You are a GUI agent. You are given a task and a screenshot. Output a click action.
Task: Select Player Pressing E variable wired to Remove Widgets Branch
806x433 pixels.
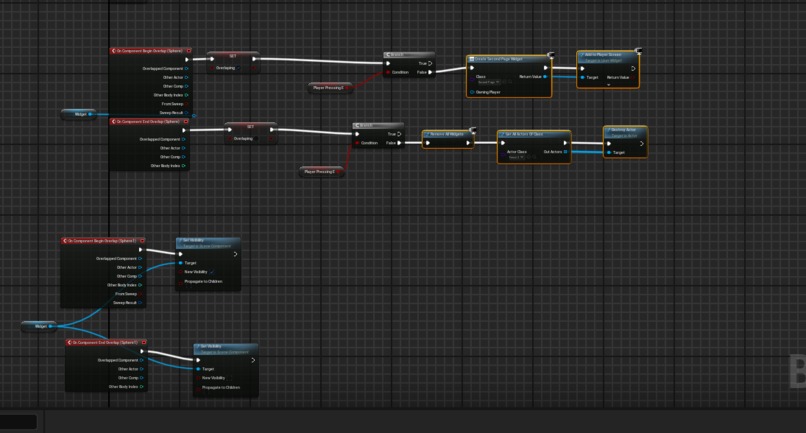coord(321,172)
